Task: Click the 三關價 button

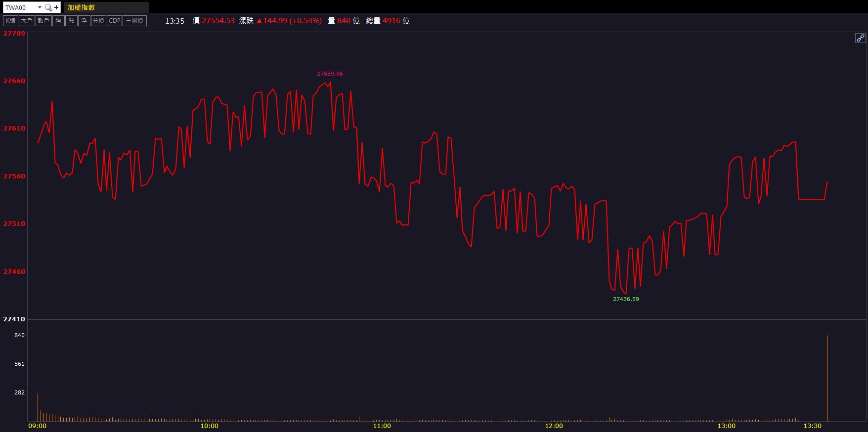Action: 134,21
